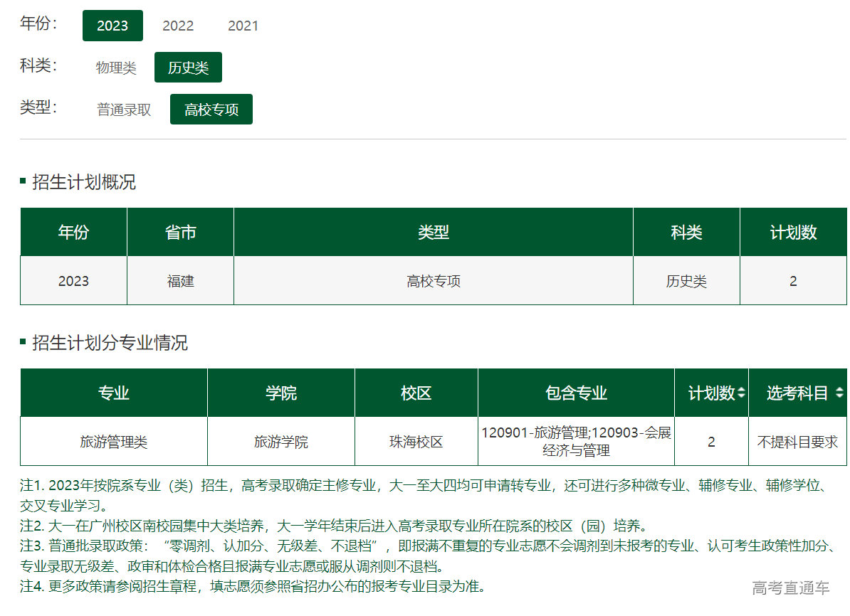Click the 福建 province cell in the table
The height and width of the screenshot is (616, 850).
180,280
